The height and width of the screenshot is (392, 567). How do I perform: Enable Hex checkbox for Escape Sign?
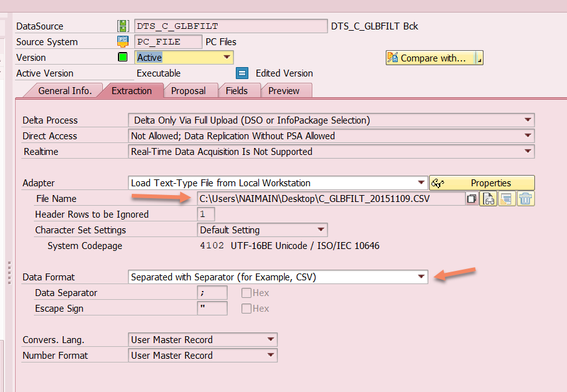(x=246, y=309)
